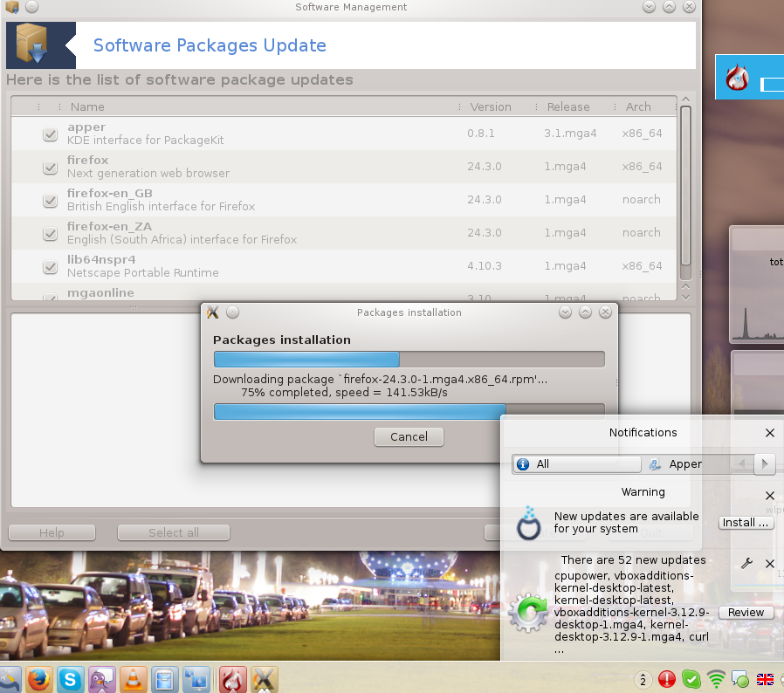Click scroll-up arrow of package list
Viewport: 784px width, 693px height.
point(686,99)
